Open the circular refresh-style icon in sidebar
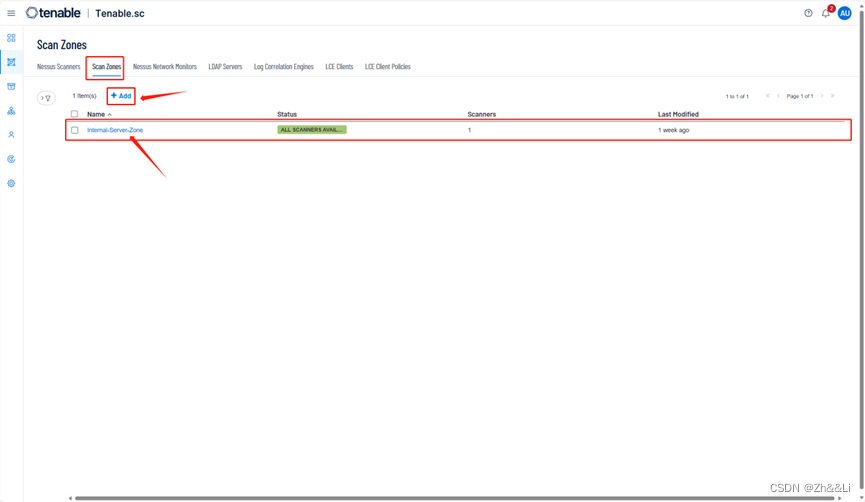865x502 pixels. pyautogui.click(x=11, y=159)
